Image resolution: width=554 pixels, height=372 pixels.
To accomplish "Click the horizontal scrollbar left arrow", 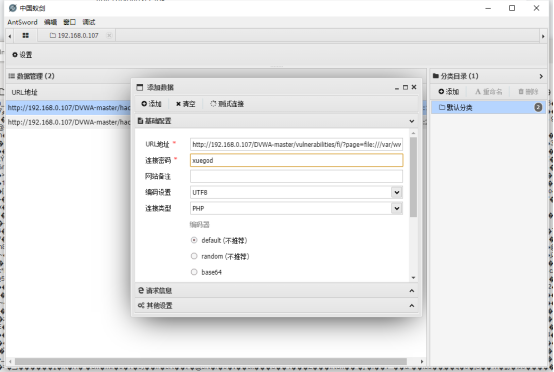I will click(10, 361).
